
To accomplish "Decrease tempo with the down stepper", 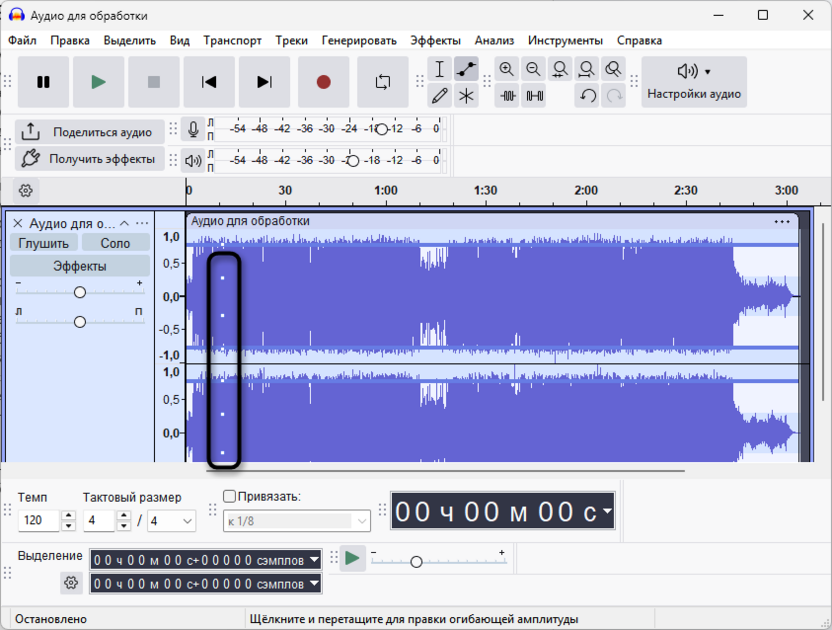I will [x=68, y=526].
